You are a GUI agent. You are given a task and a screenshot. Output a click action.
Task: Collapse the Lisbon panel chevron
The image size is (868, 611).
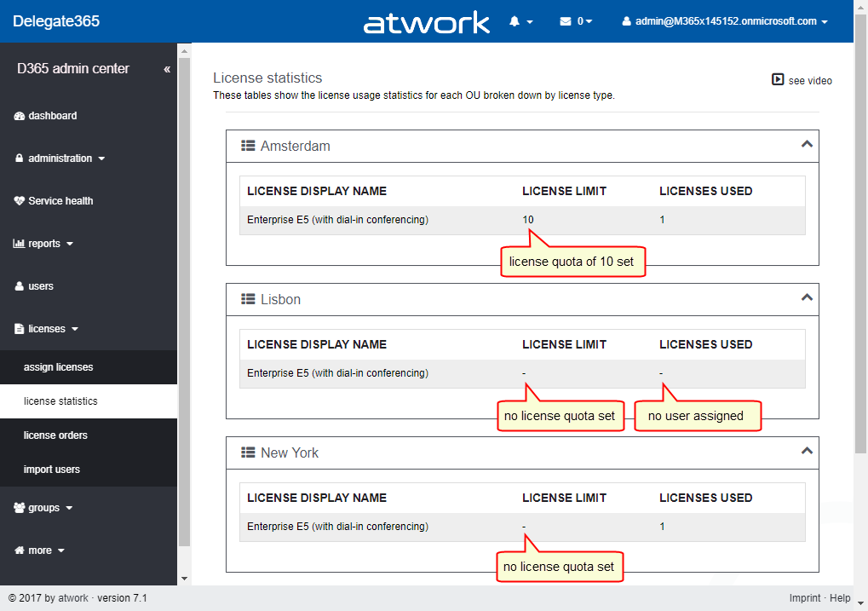(x=807, y=297)
